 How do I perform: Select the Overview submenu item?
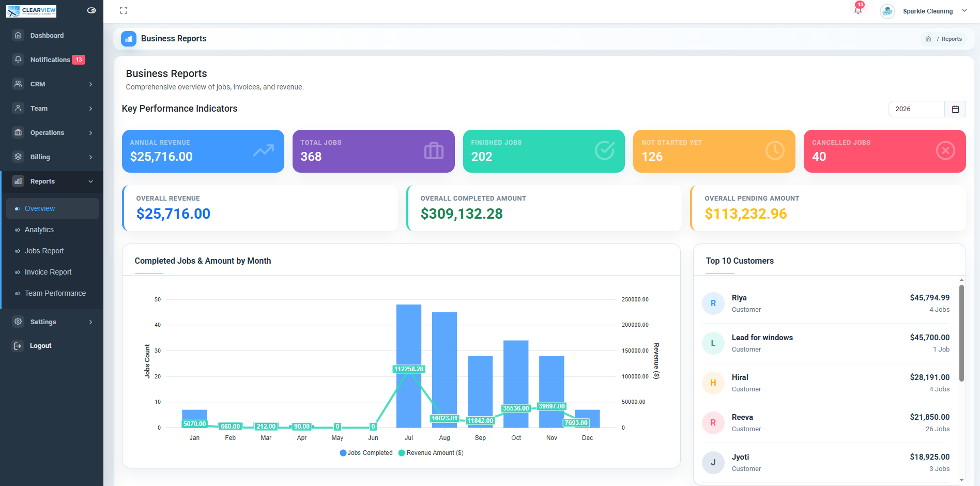(52, 208)
